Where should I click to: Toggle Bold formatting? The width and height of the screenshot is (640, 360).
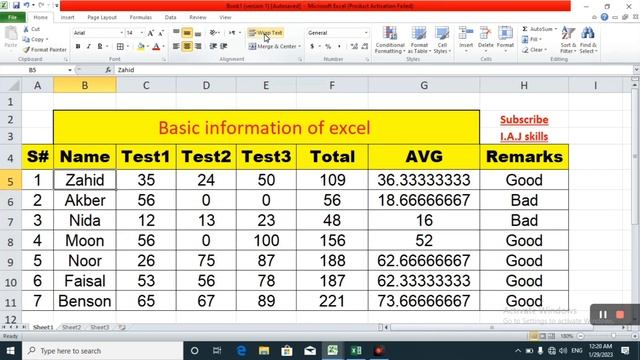pyautogui.click(x=78, y=47)
